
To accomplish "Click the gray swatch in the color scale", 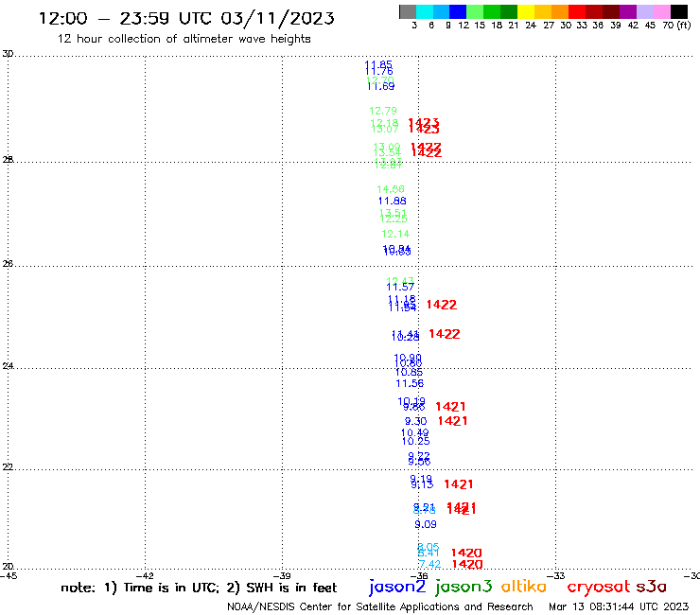I will point(408,11).
